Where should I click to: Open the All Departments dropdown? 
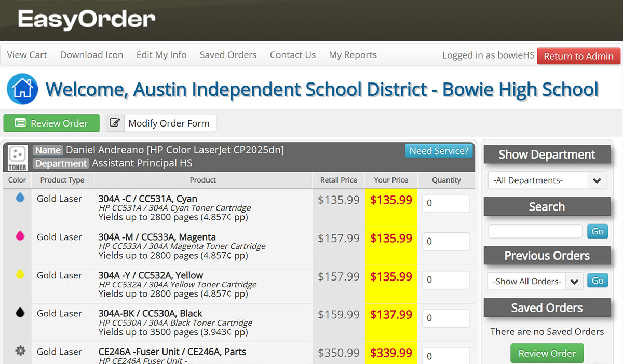click(547, 180)
